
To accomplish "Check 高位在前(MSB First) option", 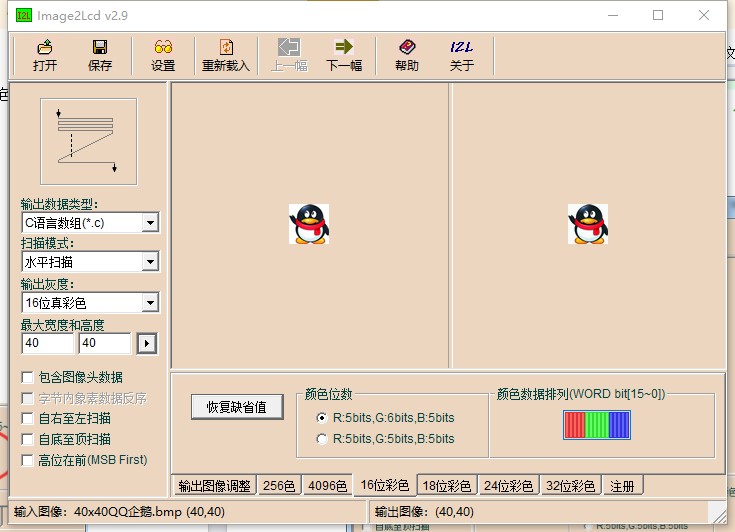I will pyautogui.click(x=28, y=460).
